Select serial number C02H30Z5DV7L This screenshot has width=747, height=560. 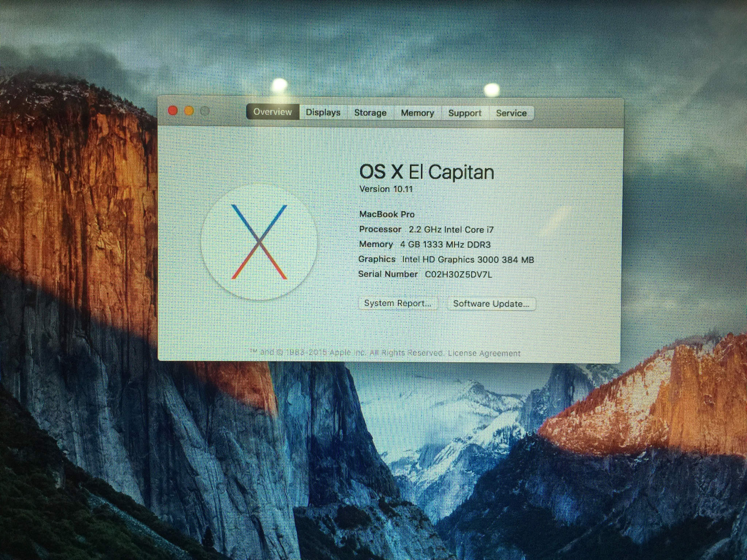click(x=458, y=275)
